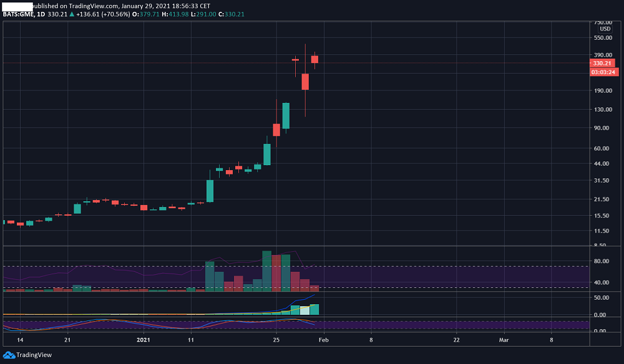Click the tall green January 27 candle

coord(286,116)
